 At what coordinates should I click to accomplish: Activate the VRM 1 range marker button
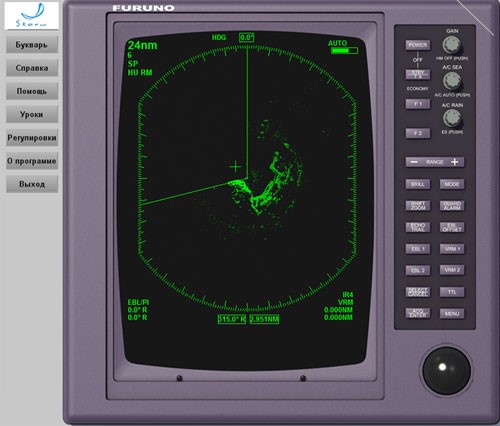452,249
